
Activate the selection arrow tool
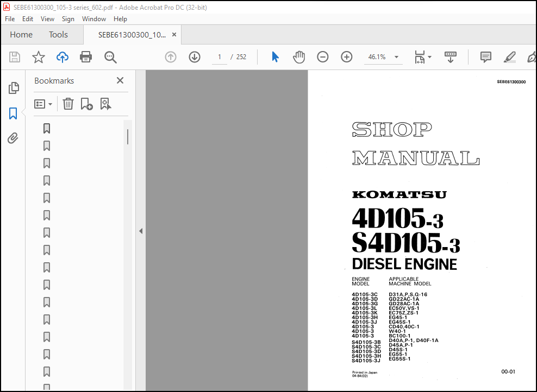pyautogui.click(x=275, y=57)
